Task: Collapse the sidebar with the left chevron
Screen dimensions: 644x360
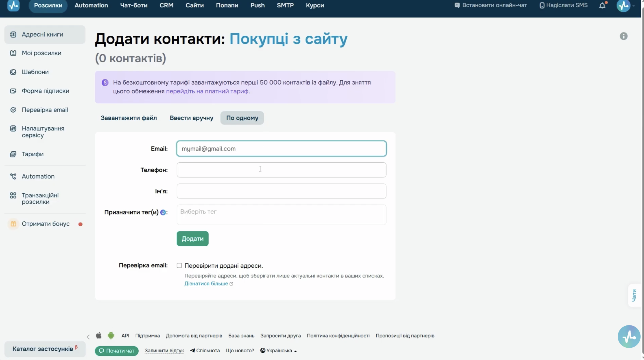Action: (x=88, y=337)
